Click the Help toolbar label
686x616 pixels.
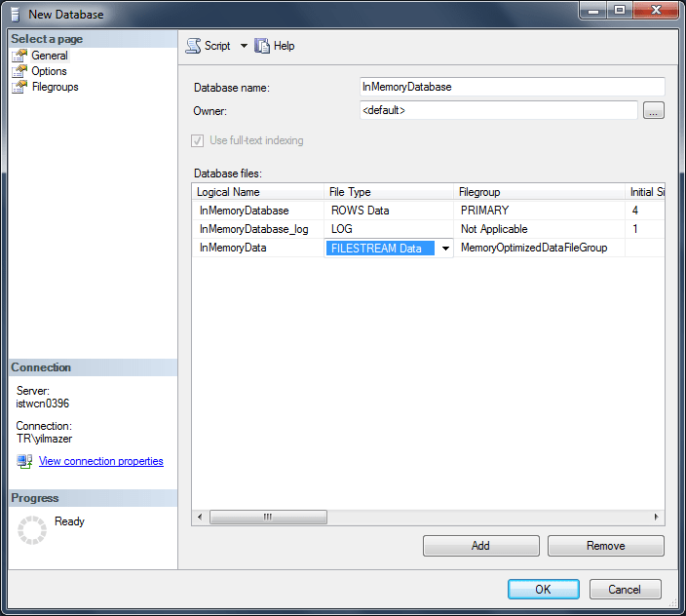(284, 46)
